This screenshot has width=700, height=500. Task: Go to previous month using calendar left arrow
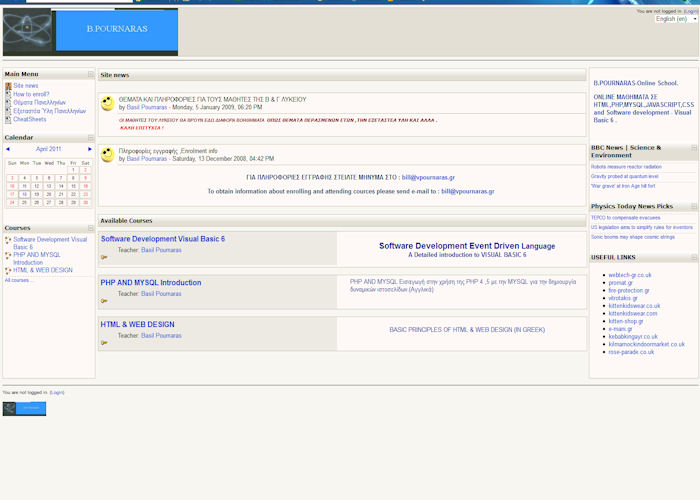coord(8,149)
